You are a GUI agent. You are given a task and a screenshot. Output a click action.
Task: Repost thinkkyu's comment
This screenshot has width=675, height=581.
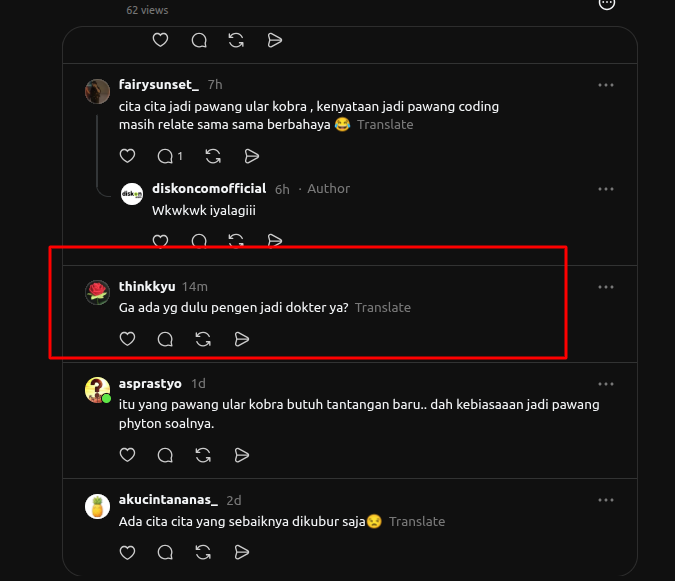[203, 339]
